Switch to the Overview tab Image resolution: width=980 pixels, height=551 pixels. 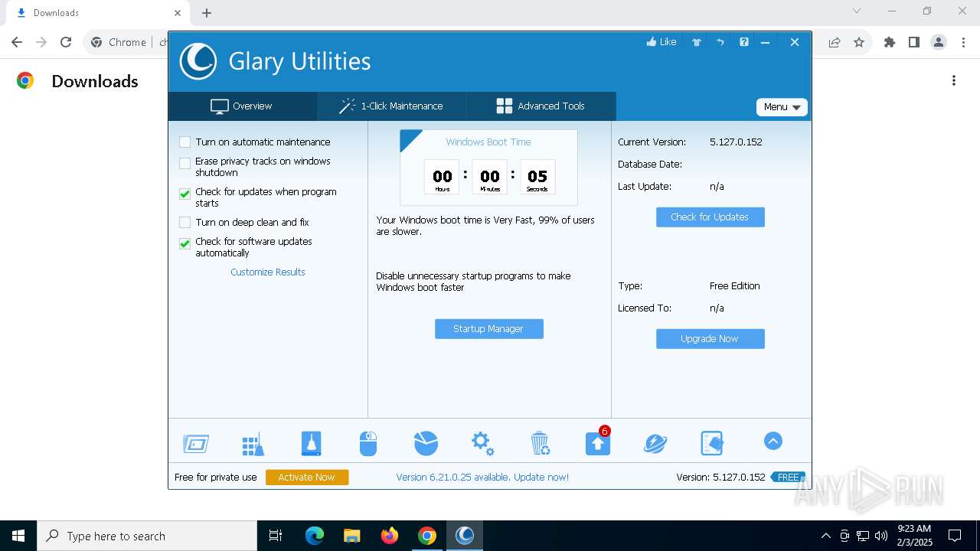pyautogui.click(x=242, y=106)
